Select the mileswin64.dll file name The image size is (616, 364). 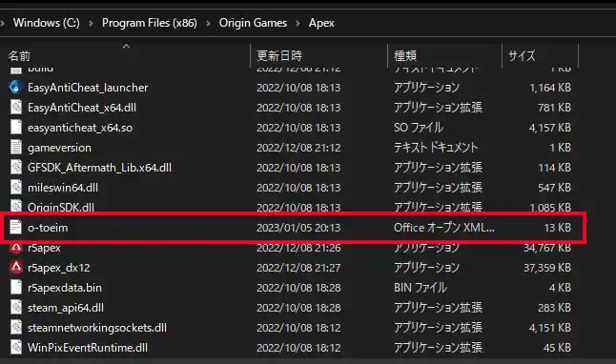click(x=63, y=188)
